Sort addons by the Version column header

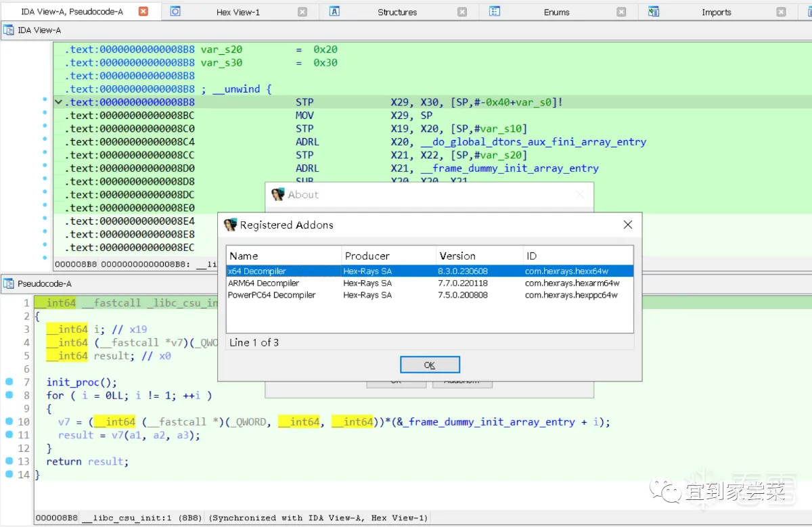point(457,256)
